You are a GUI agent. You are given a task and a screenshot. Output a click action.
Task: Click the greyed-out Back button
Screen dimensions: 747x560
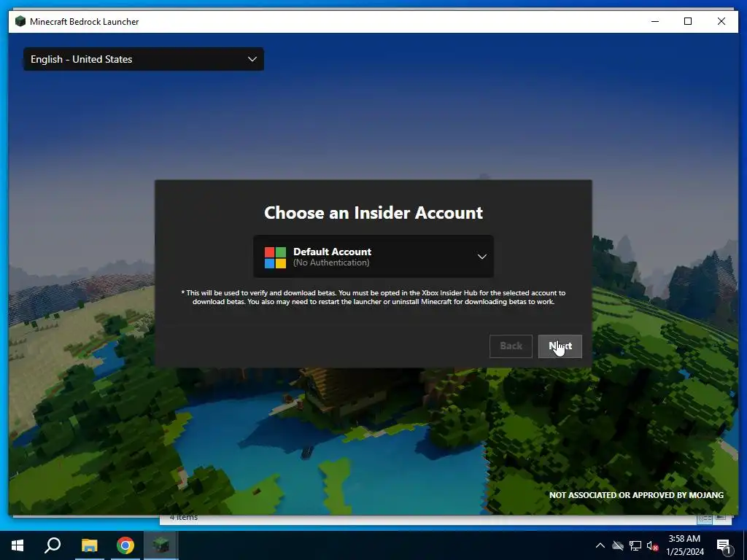[511, 346]
